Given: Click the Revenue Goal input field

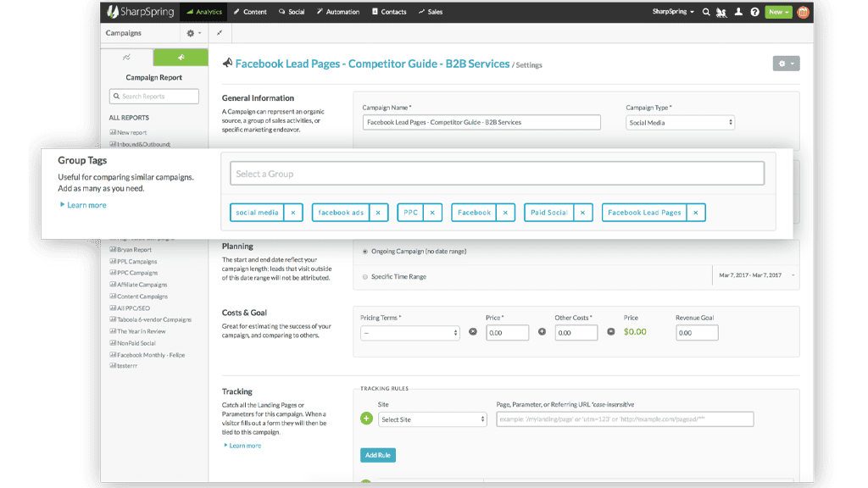Looking at the screenshot, I should [697, 333].
